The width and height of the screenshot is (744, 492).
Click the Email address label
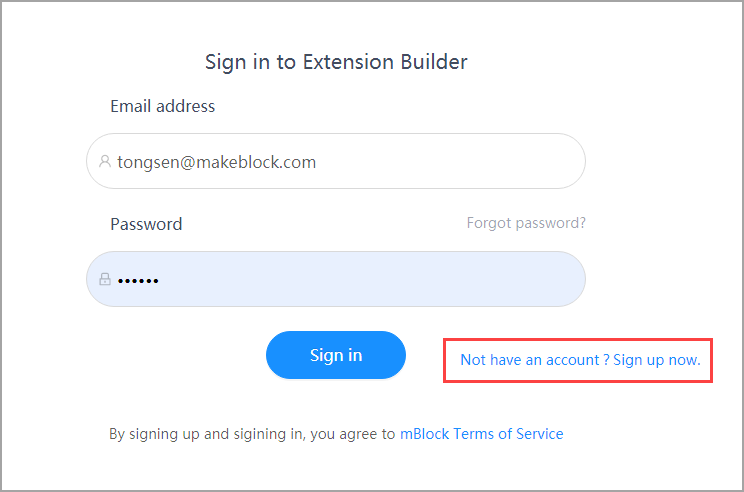[x=162, y=106]
